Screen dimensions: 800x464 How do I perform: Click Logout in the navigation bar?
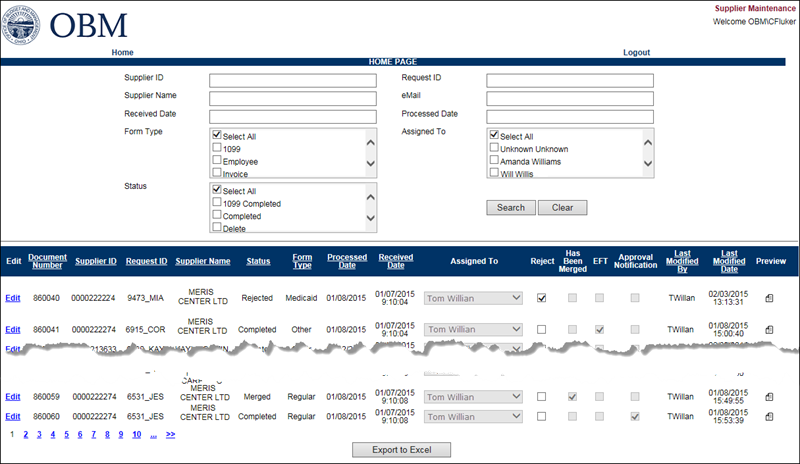[x=636, y=52]
